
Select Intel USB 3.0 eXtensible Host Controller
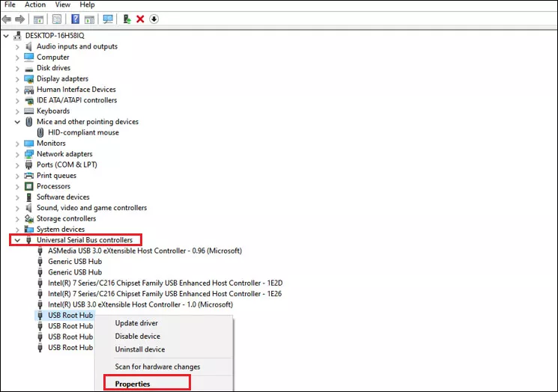coord(140,304)
